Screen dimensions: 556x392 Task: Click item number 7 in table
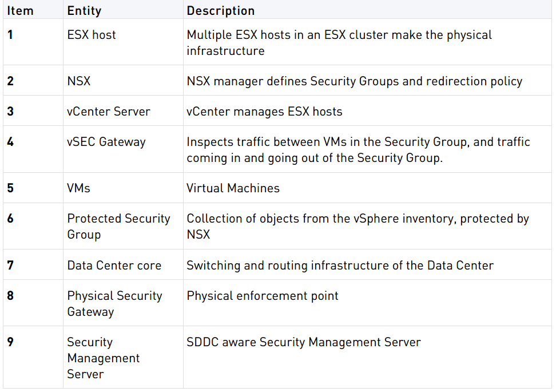10,266
